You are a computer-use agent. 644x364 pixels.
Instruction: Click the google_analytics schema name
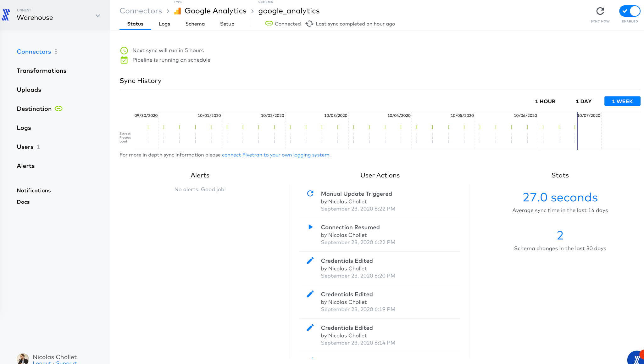pyautogui.click(x=289, y=11)
